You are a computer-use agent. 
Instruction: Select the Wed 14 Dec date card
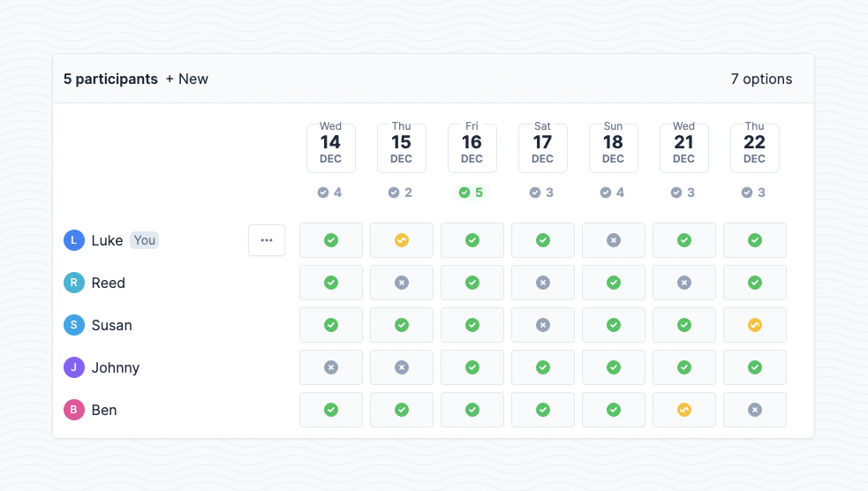point(330,147)
